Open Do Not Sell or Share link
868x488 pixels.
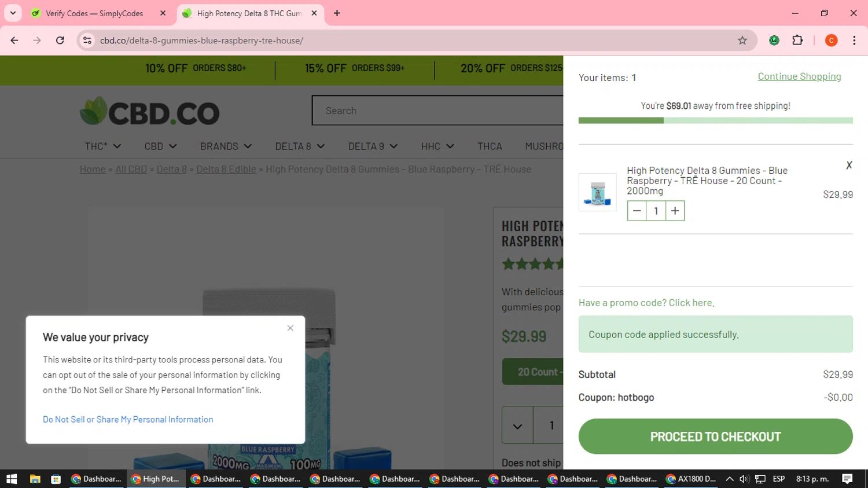[x=128, y=419]
